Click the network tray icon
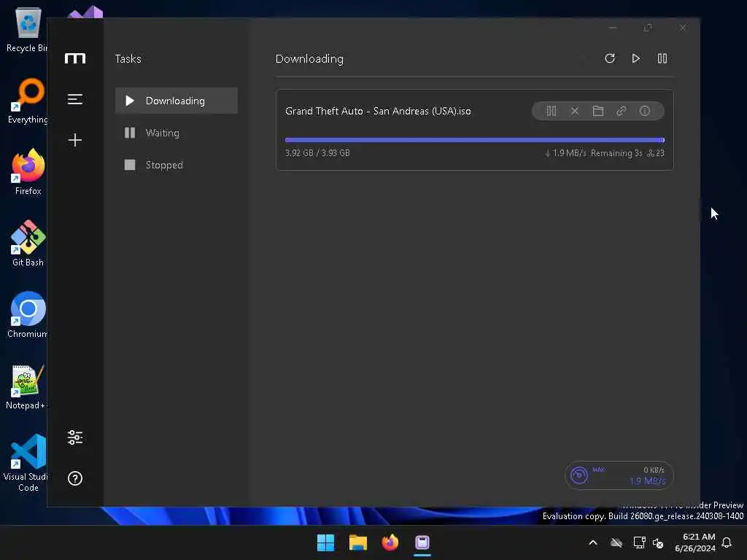Image resolution: width=747 pixels, height=560 pixels. tap(639, 542)
